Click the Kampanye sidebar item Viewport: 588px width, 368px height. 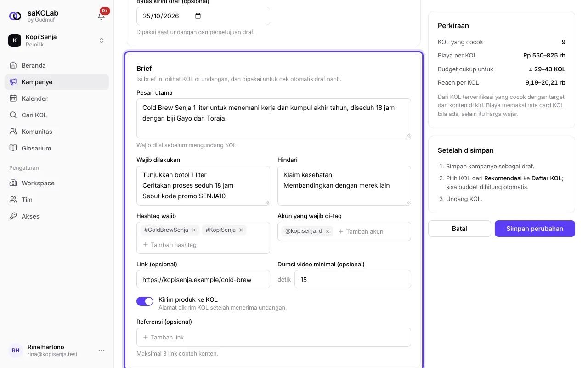57,82
